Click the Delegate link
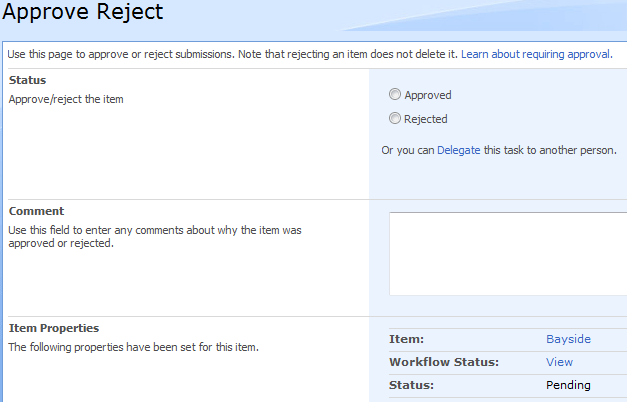The width and height of the screenshot is (627, 402). 458,151
